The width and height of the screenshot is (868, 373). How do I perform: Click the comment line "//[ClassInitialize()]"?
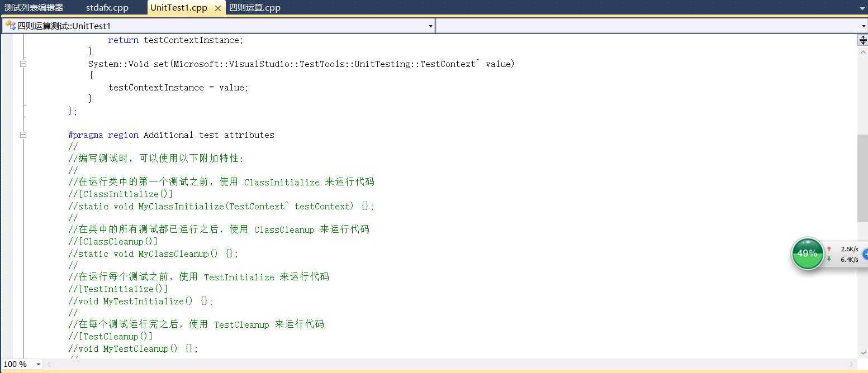pyautogui.click(x=121, y=194)
